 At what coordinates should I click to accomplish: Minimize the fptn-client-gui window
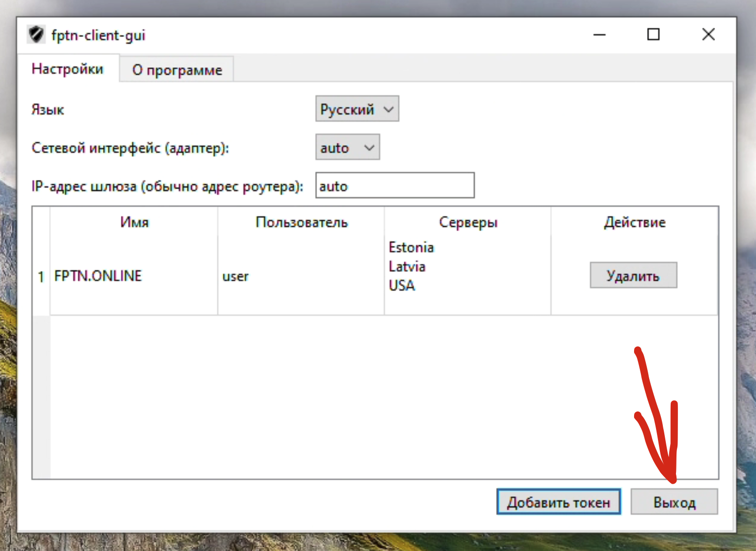pyautogui.click(x=599, y=35)
